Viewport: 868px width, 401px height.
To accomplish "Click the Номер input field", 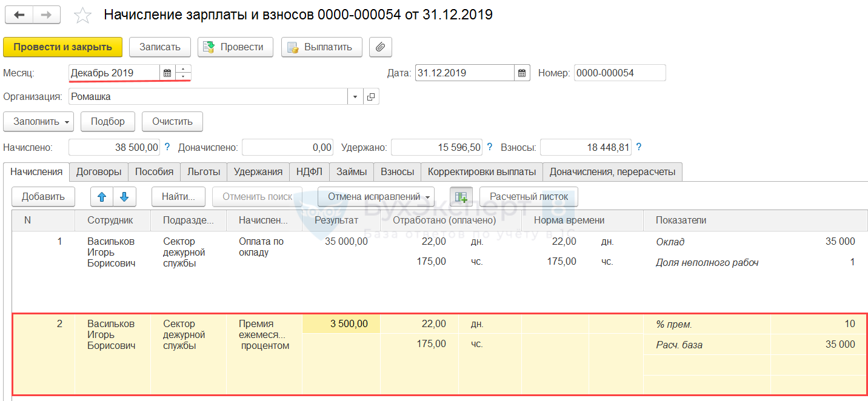I will click(x=619, y=73).
